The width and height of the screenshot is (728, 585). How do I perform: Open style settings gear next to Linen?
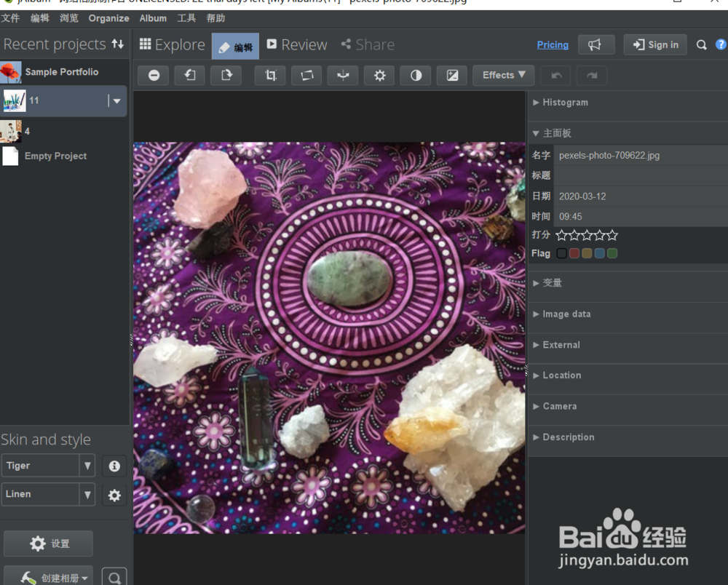(x=114, y=495)
